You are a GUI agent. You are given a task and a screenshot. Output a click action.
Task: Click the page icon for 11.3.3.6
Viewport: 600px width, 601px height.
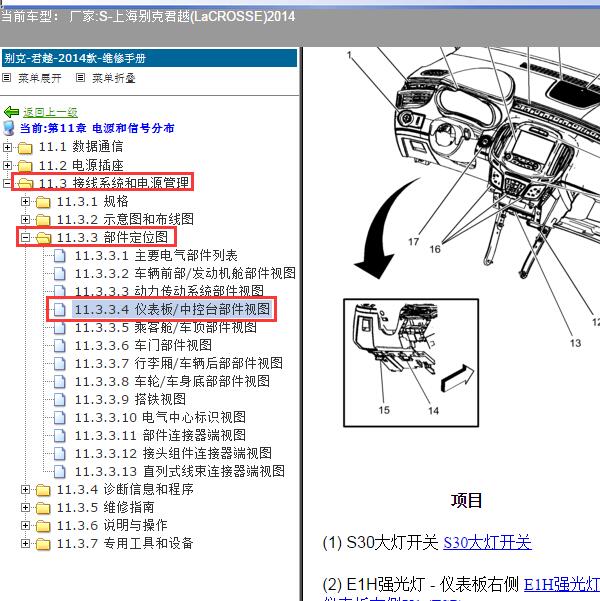(x=60, y=345)
